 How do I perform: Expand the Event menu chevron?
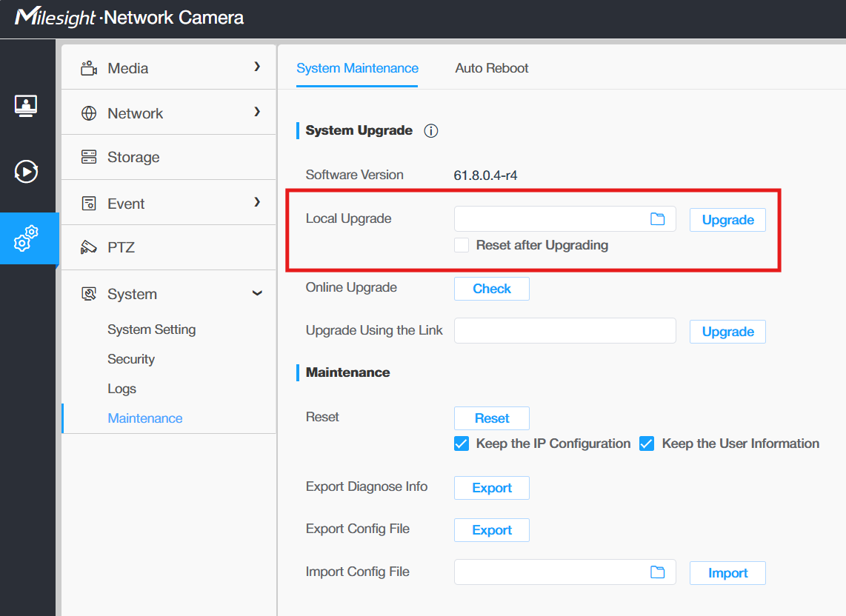(x=257, y=201)
